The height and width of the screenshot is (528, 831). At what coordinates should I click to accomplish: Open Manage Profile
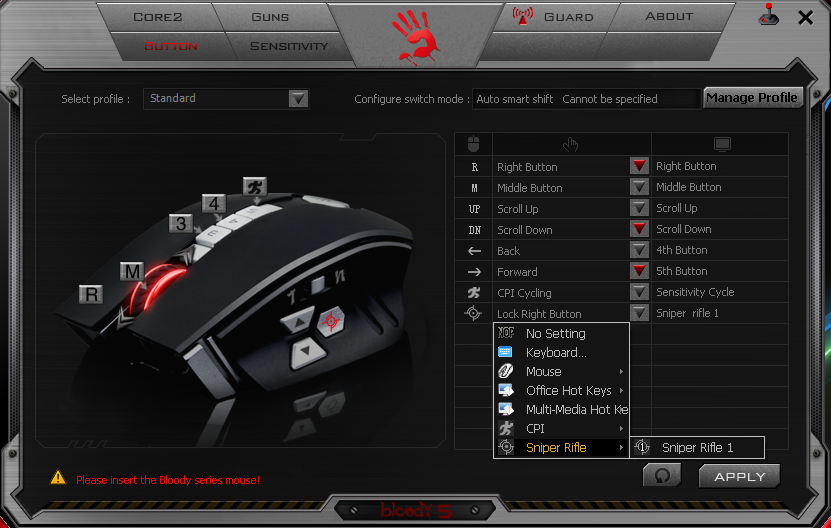click(752, 98)
